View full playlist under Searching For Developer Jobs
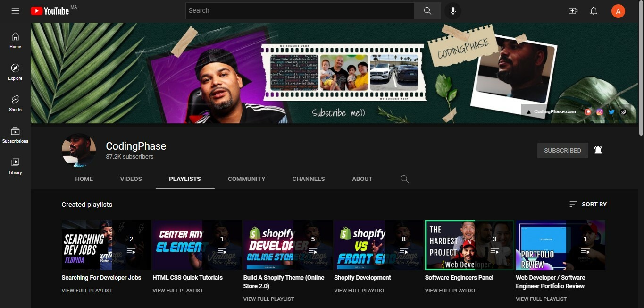This screenshot has width=644, height=308. point(87,291)
